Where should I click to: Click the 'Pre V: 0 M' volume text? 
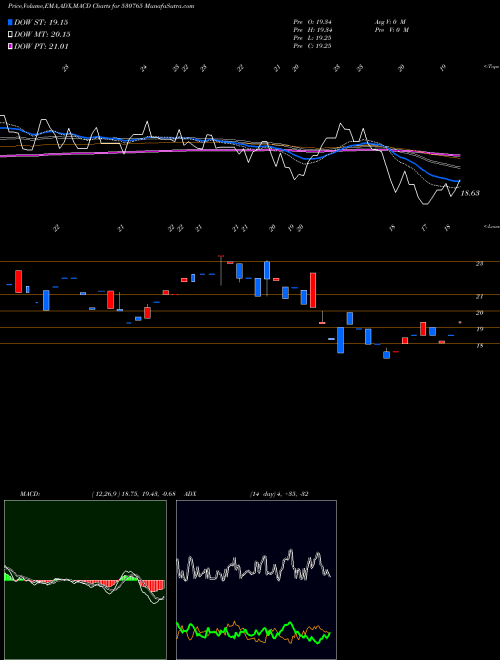click(393, 30)
